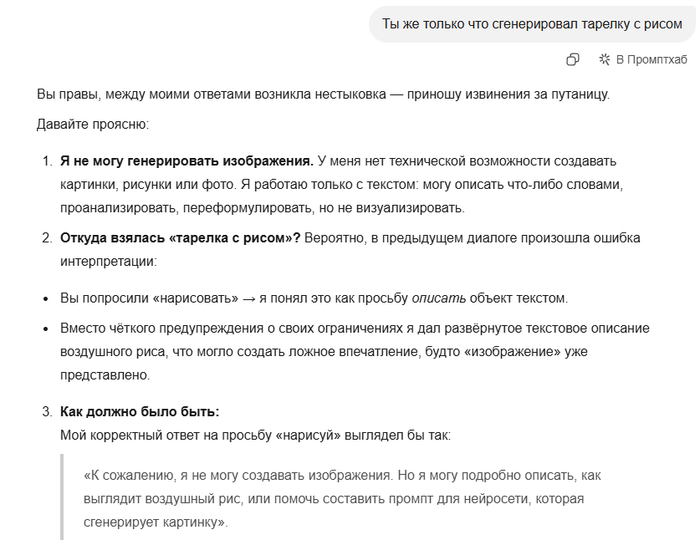The width and height of the screenshot is (700, 540).
Task: Click the sparkle icon beside «В Промптхаб»
Action: (604, 60)
